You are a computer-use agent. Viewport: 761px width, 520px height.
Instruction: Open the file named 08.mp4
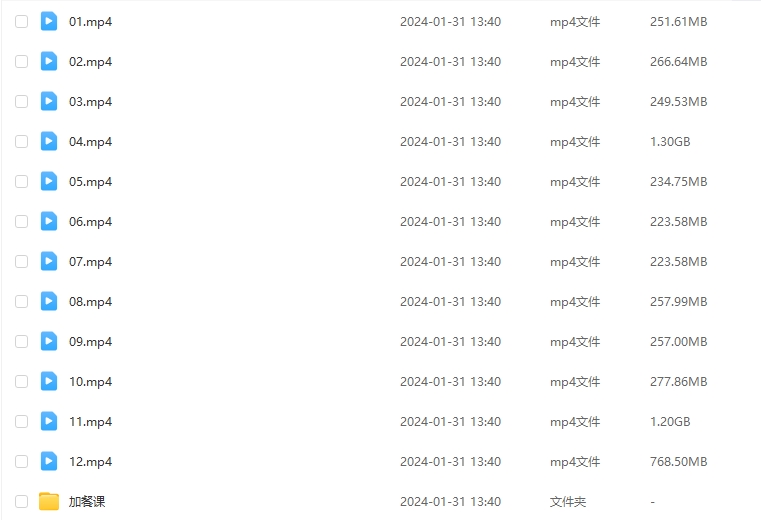(90, 302)
